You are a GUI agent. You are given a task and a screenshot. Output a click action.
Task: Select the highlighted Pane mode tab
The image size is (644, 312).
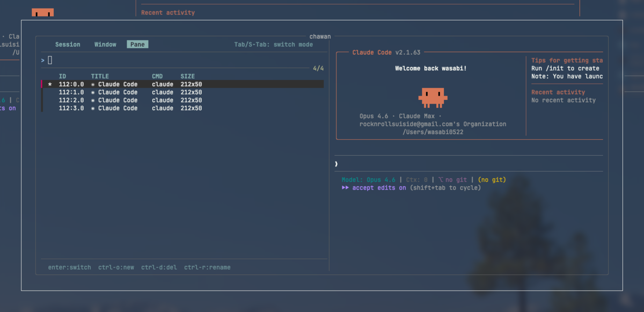137,45
